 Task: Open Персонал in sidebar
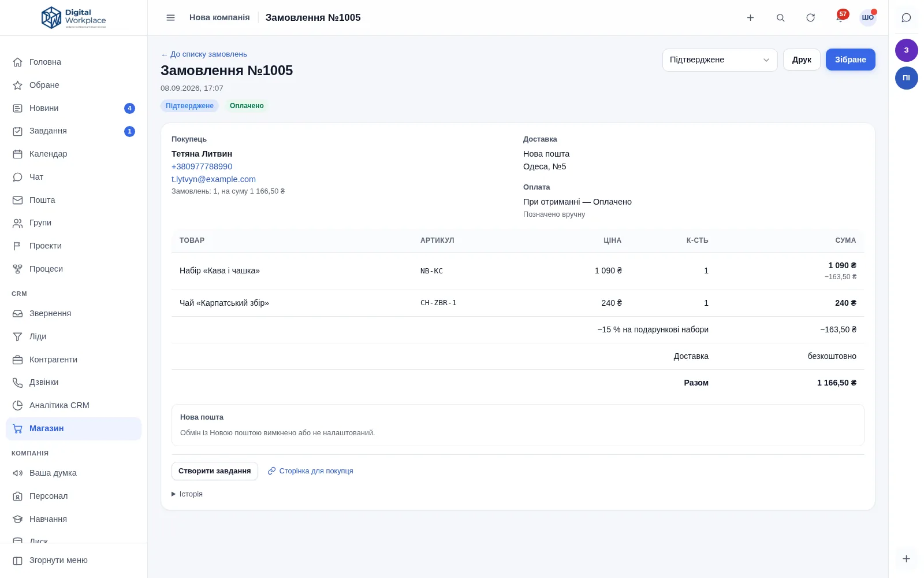point(73,496)
